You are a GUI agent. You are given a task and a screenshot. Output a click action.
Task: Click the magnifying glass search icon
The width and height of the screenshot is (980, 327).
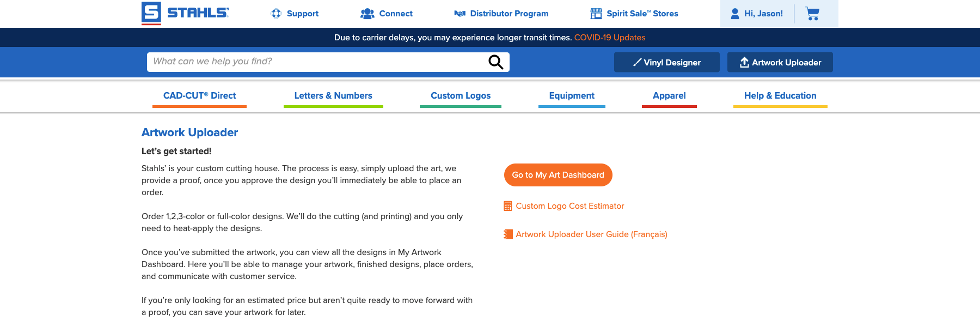[x=495, y=62]
